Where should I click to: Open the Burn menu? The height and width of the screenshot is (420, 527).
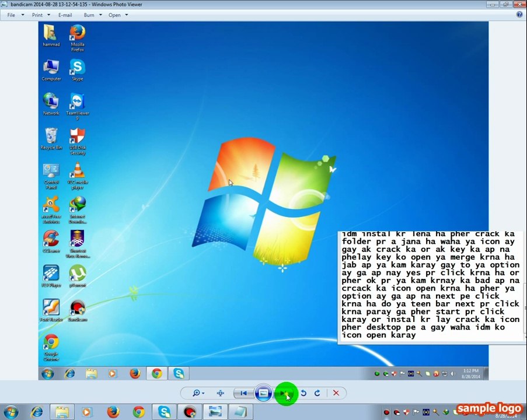pos(89,15)
